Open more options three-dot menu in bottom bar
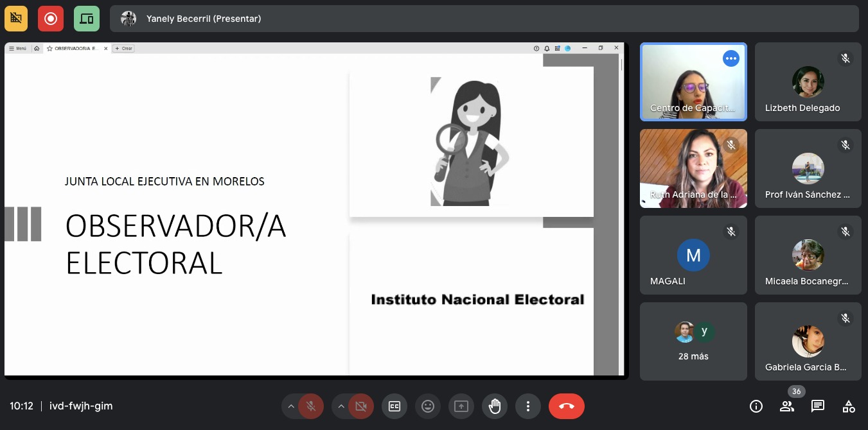The width and height of the screenshot is (868, 430). [528, 406]
